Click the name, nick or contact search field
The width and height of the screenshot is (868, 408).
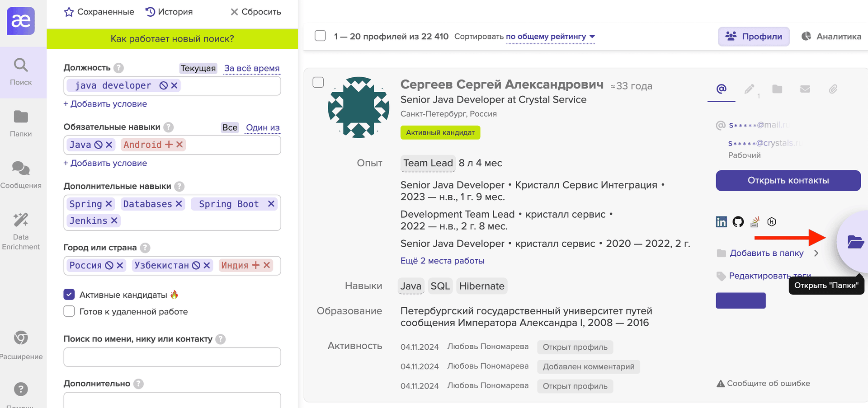tap(172, 357)
